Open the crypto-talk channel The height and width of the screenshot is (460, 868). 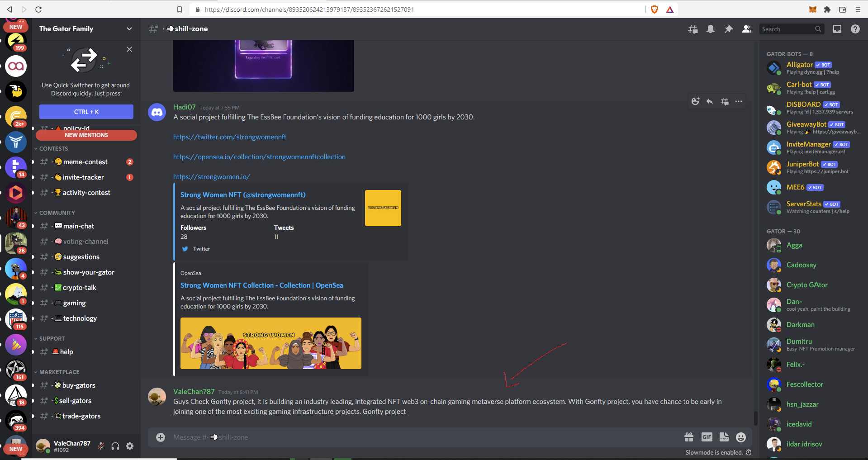86,288
